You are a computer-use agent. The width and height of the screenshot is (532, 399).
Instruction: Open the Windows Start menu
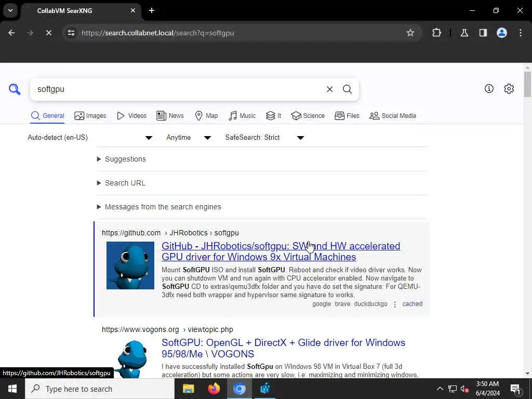pyautogui.click(x=12, y=389)
